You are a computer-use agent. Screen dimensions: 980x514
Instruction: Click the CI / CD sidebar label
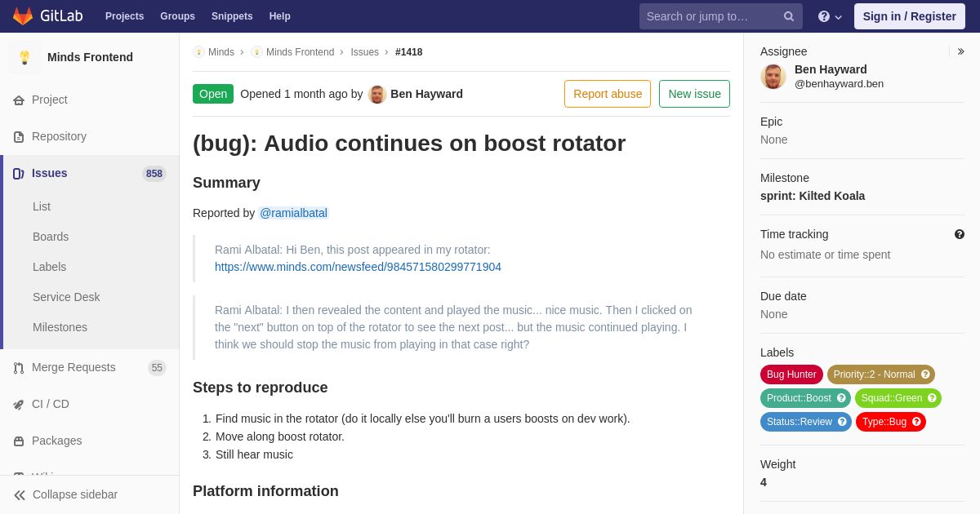51,404
